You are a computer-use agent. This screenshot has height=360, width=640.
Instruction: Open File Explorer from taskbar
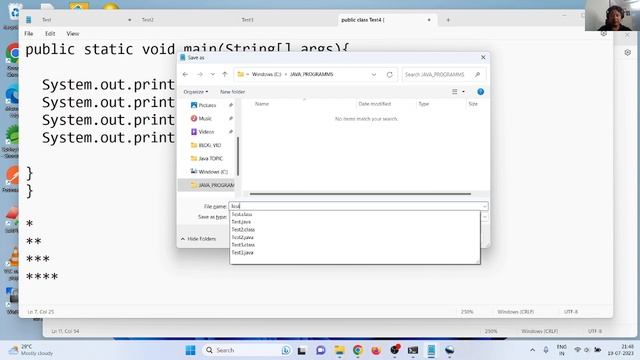coord(339,350)
